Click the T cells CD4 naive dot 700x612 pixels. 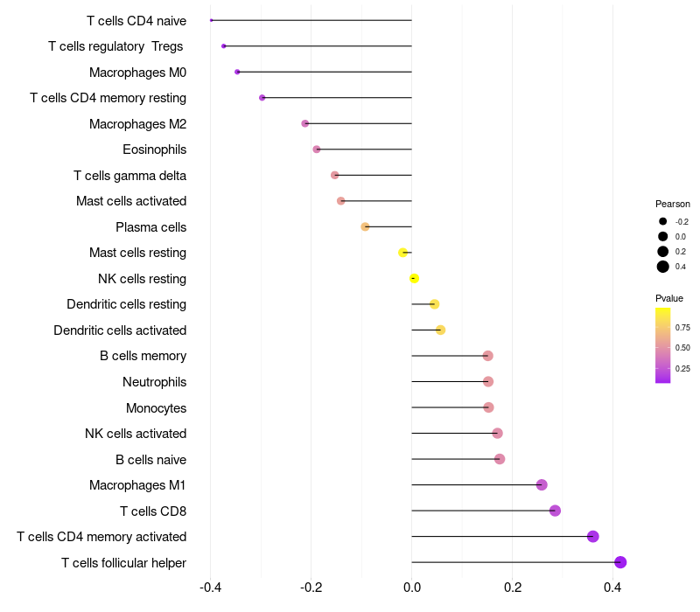[211, 20]
